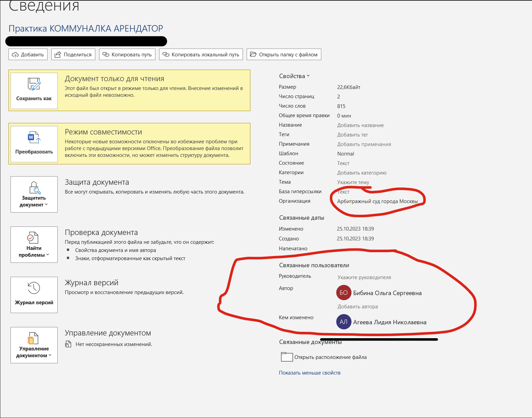The image size is (532, 418).
Task: Click the Проверка документа heading
Action: pyautogui.click(x=101, y=233)
